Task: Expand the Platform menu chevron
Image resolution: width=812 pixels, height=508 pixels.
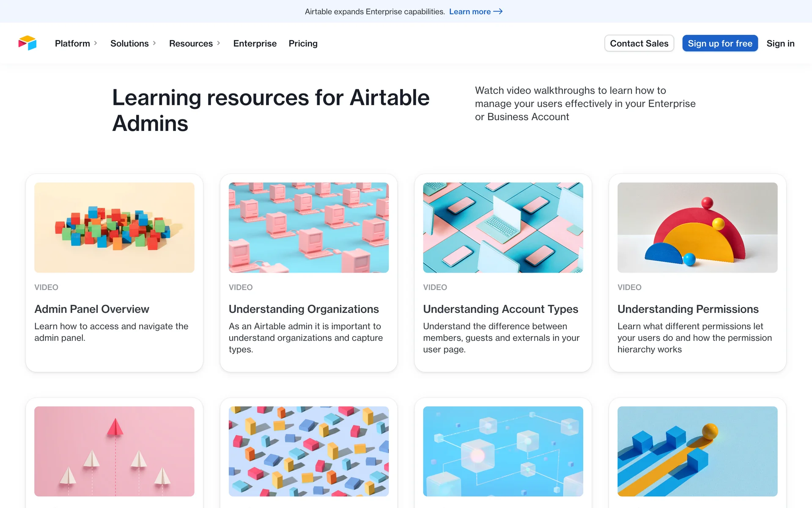Action: (x=96, y=43)
